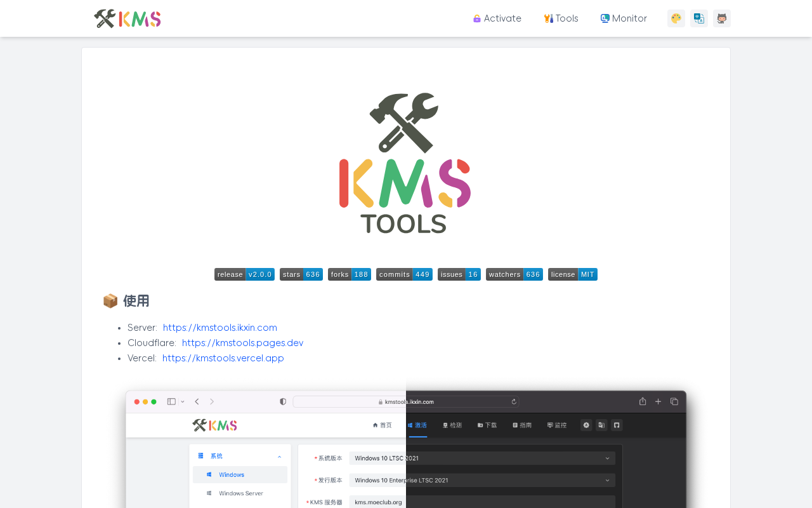Open the Tools menu item

(x=561, y=18)
